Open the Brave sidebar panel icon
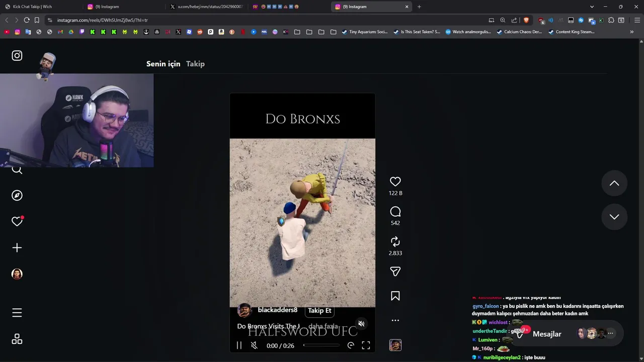This screenshot has width=644, height=362. coord(621,20)
